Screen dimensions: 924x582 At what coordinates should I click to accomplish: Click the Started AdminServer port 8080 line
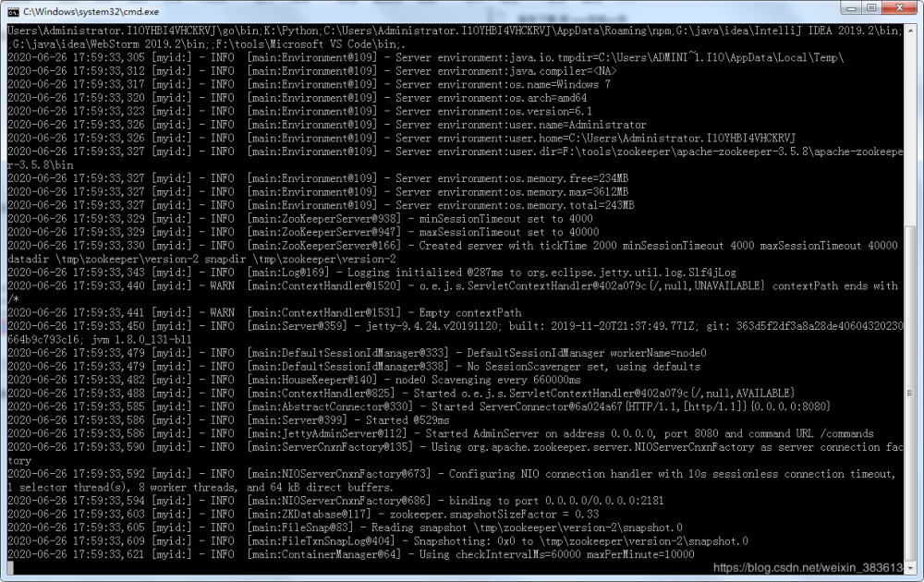point(441,433)
